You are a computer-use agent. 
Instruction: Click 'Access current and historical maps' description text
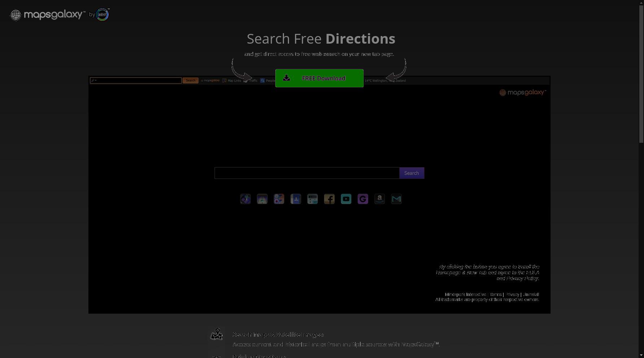tap(336, 344)
